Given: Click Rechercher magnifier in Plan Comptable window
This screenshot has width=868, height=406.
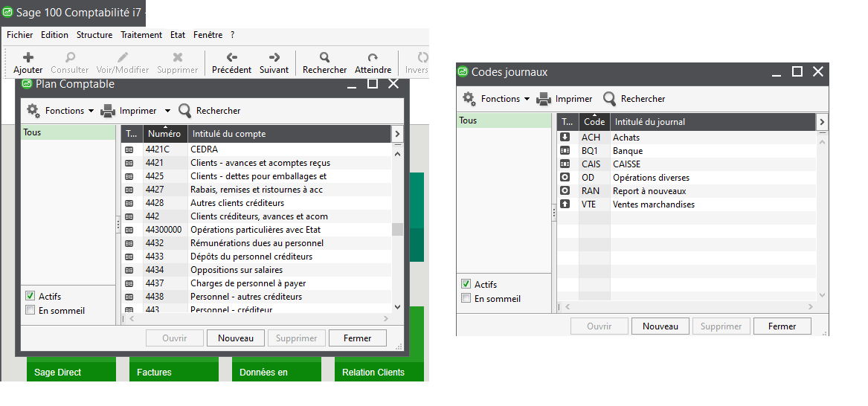Looking at the screenshot, I should (x=185, y=111).
